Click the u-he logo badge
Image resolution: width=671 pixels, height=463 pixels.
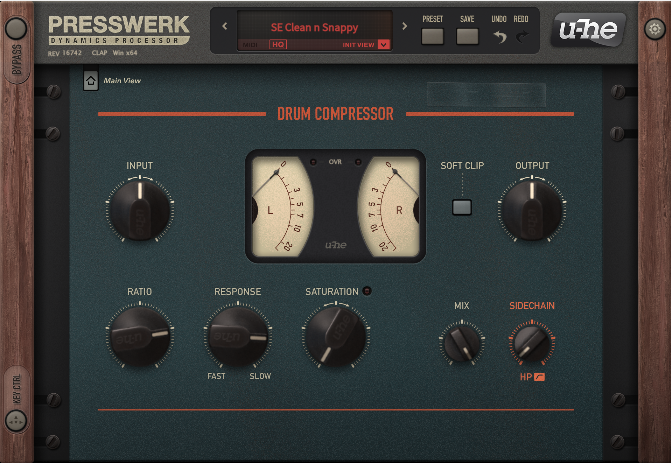588,29
